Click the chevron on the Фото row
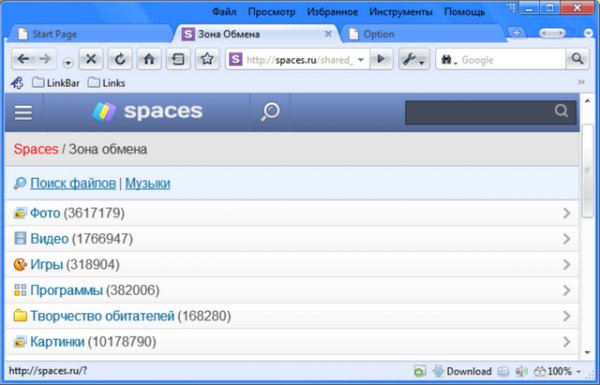600x385 pixels. click(x=567, y=213)
